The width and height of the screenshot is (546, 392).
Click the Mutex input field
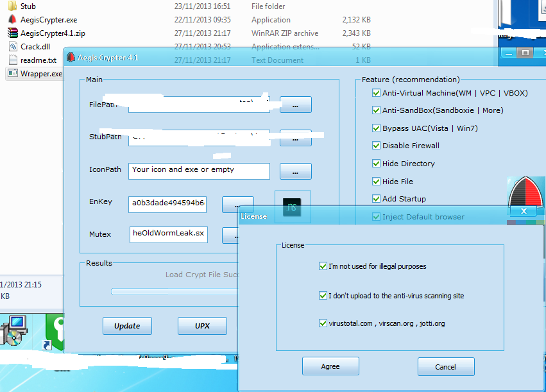click(169, 235)
